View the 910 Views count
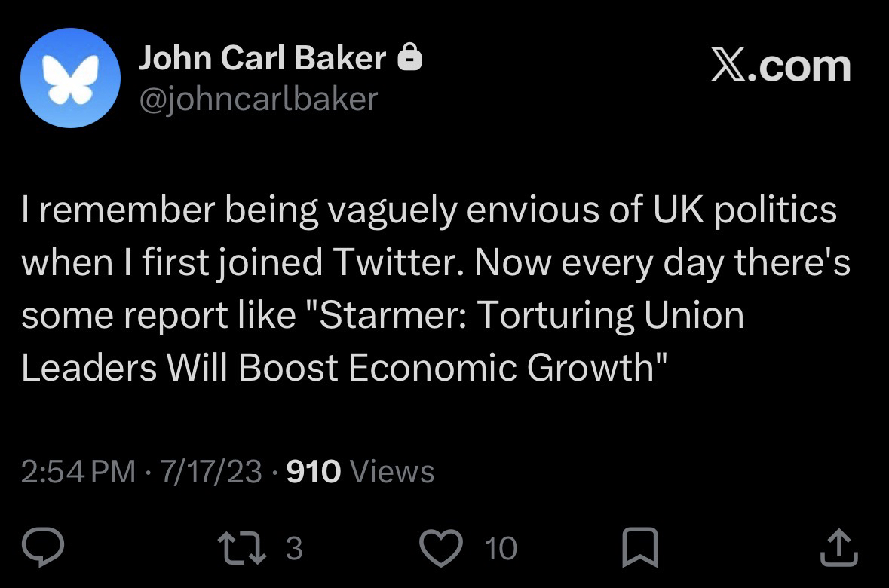Image resolution: width=889 pixels, height=588 pixels. pos(361,472)
